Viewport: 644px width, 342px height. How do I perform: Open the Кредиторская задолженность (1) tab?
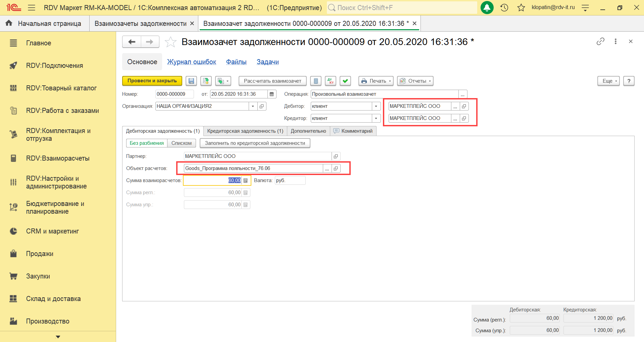[245, 131]
